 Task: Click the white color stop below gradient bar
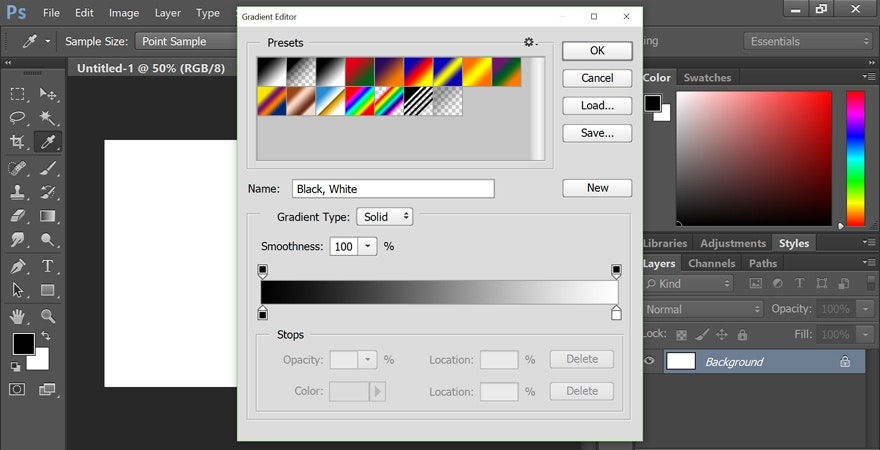pyautogui.click(x=616, y=314)
